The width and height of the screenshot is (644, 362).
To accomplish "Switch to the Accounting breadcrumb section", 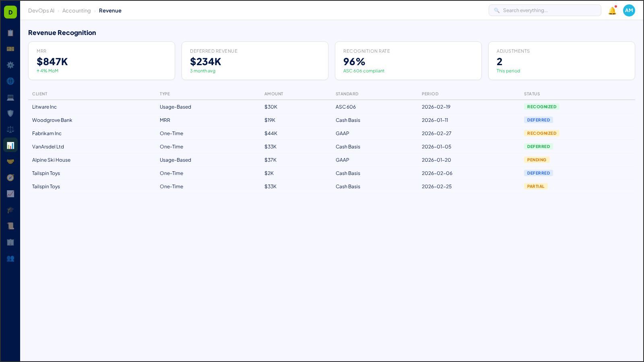I will (x=76, y=10).
